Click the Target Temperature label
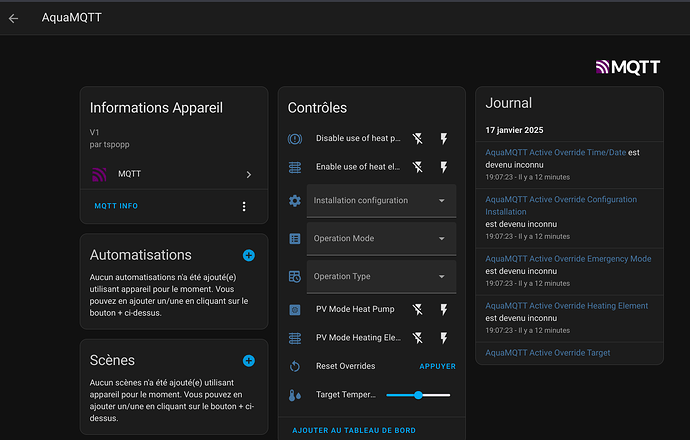 tap(345, 395)
